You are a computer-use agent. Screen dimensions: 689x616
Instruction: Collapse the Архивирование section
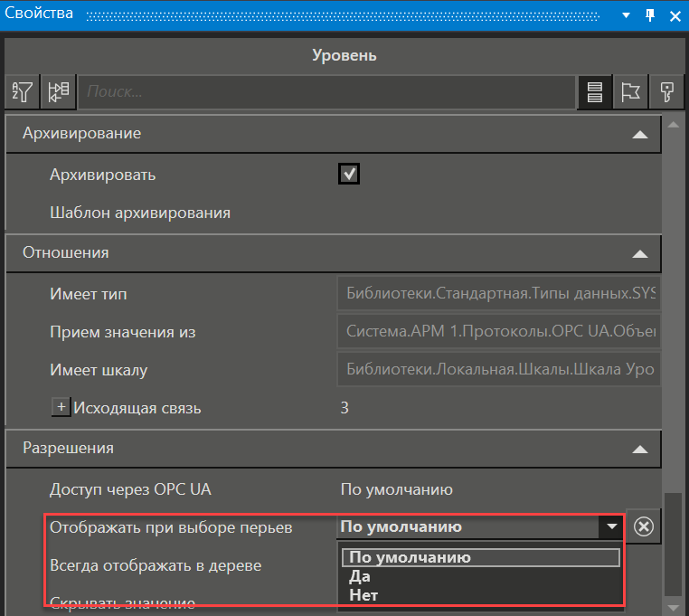639,134
